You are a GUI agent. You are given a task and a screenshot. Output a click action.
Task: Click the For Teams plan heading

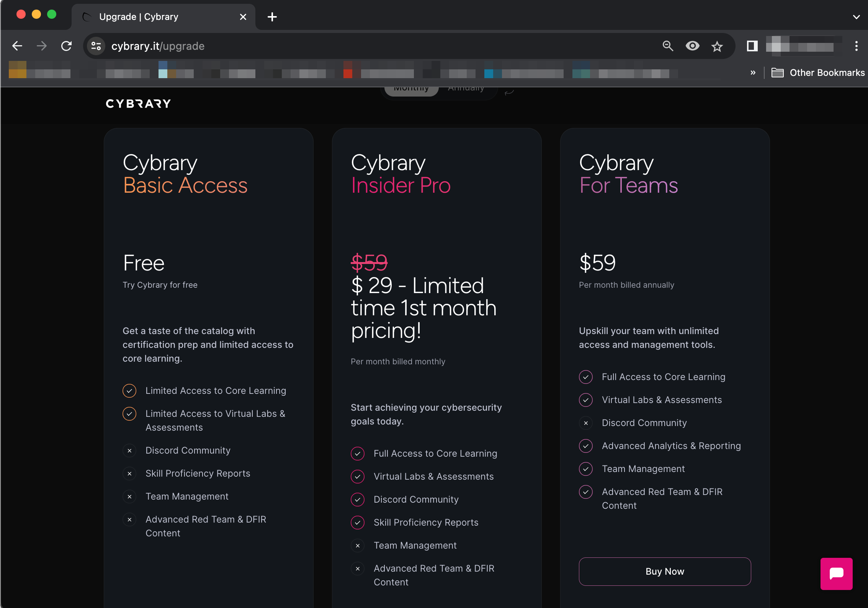629,174
